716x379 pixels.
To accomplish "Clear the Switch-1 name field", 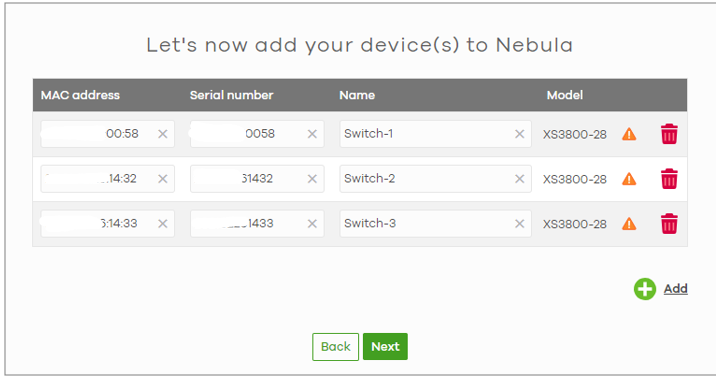I will tap(520, 134).
